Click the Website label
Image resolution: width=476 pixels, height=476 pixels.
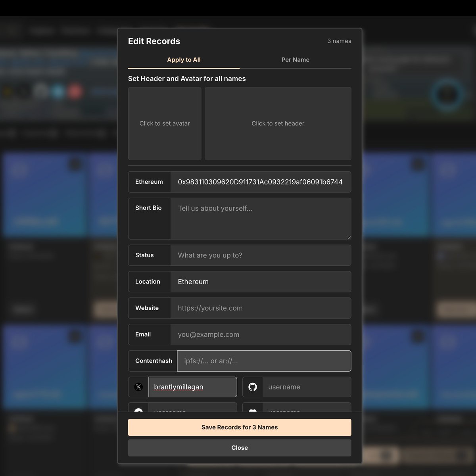(147, 308)
